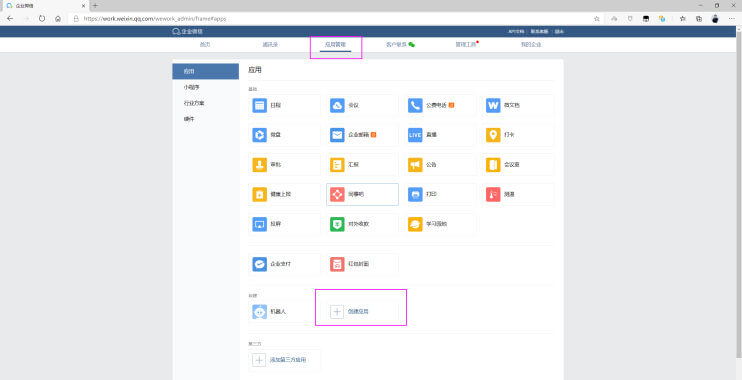Open the 学习园地 planet app icon
Viewport: 742px width, 380px height.
(x=415, y=224)
